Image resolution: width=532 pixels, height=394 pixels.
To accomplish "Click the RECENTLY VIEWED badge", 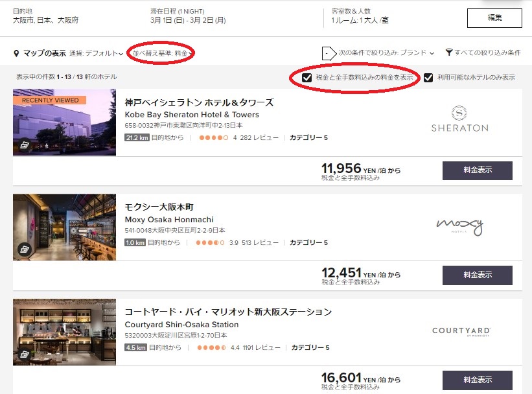I will click(49, 100).
